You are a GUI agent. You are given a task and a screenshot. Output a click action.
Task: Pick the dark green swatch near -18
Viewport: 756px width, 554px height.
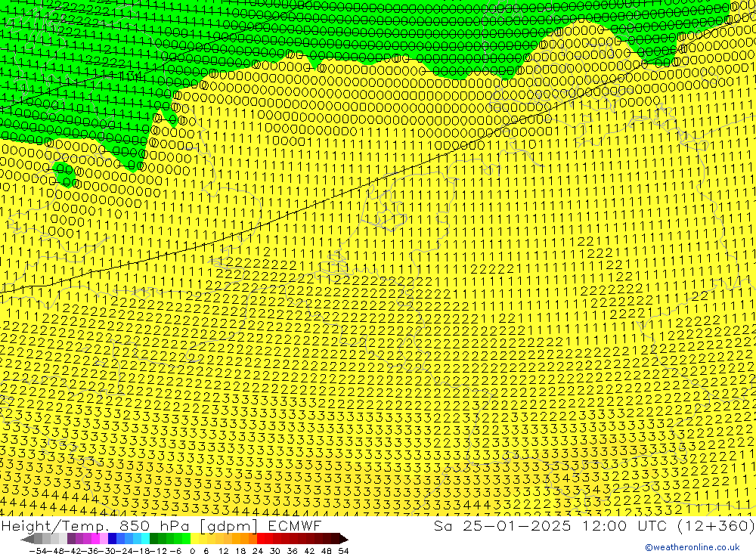click(153, 539)
